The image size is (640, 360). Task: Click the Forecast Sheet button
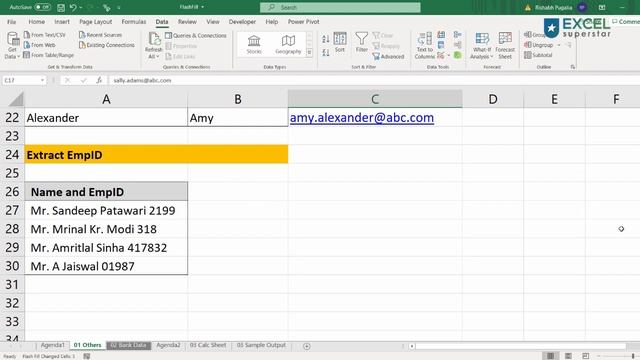[505, 46]
